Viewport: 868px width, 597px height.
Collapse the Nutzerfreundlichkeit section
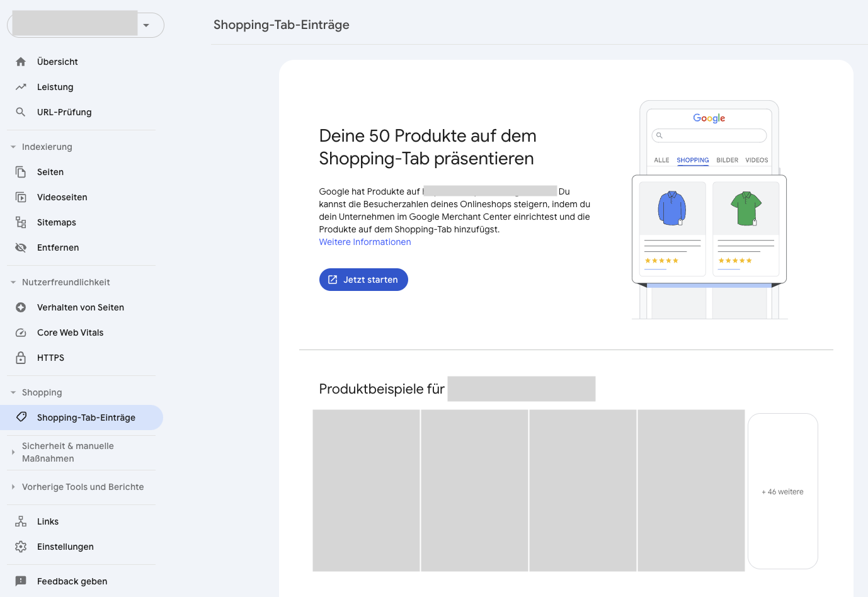(x=13, y=282)
